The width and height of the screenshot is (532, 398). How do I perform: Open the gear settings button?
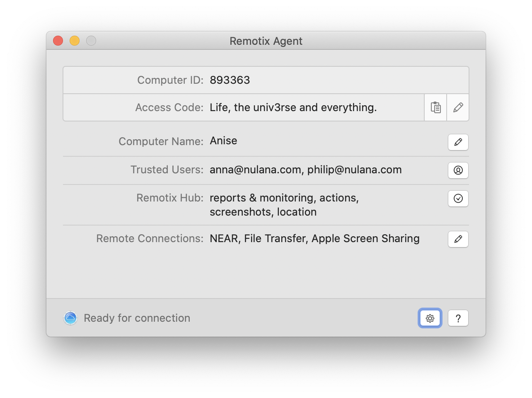[430, 318]
